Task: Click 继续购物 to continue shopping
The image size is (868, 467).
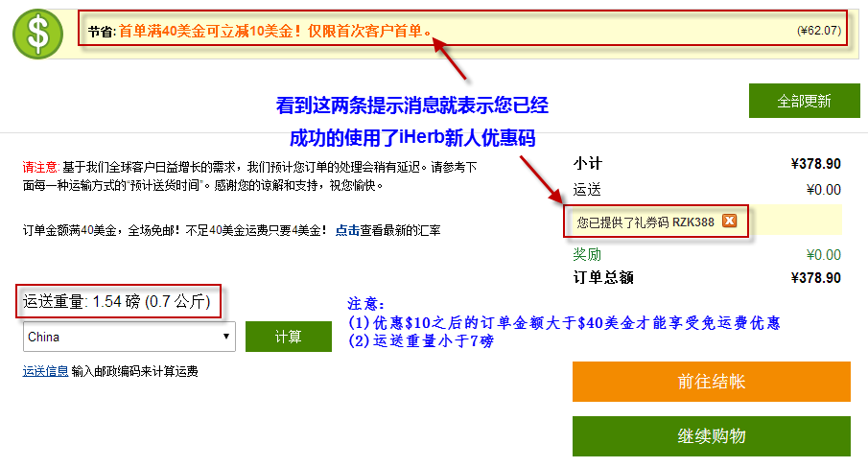Action: coord(712,436)
